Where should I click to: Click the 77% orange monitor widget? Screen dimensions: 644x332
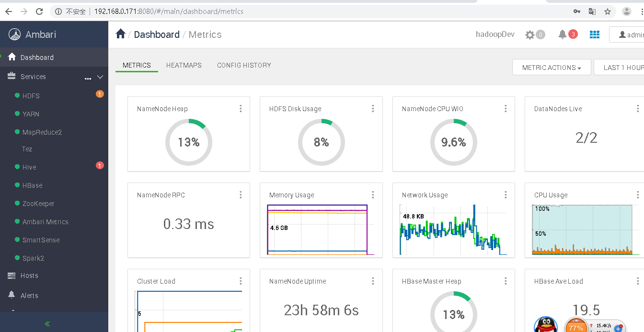(x=575, y=326)
